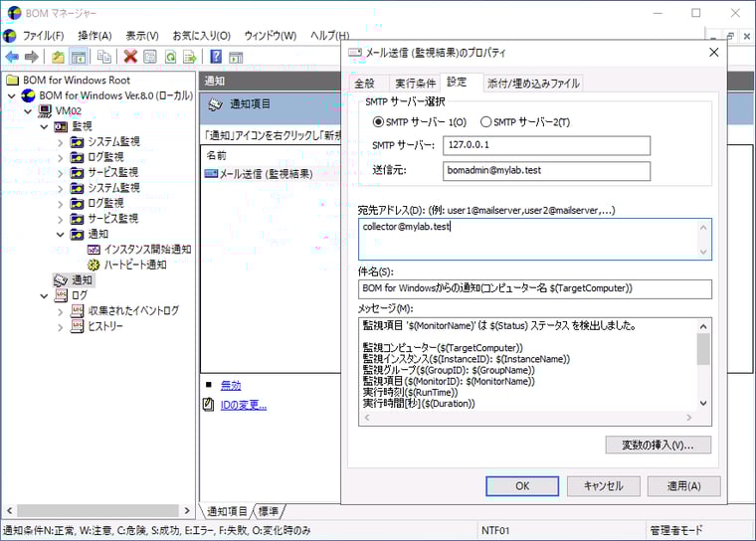Open the ウィンドウ(W) menu

pos(270,36)
